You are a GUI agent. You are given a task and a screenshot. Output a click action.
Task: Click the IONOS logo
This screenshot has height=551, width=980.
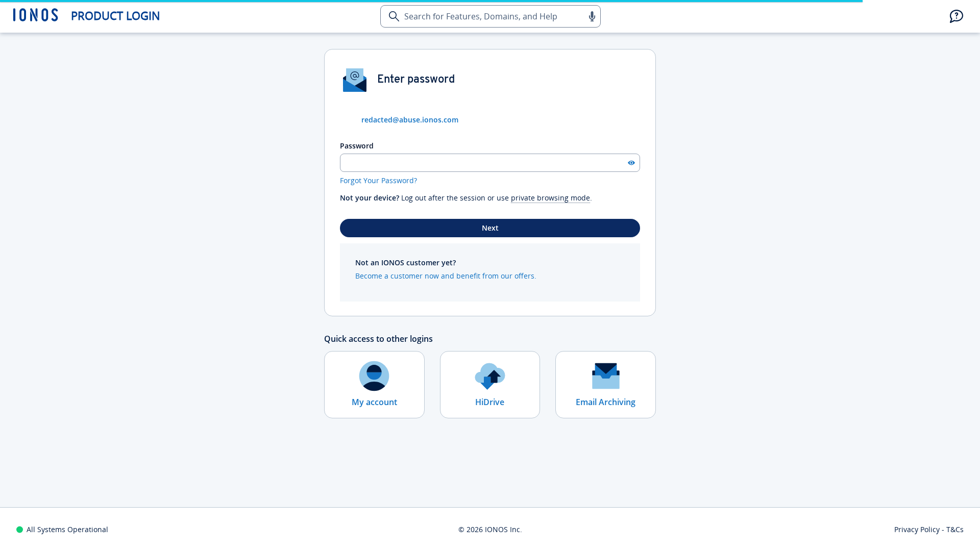coord(35,15)
